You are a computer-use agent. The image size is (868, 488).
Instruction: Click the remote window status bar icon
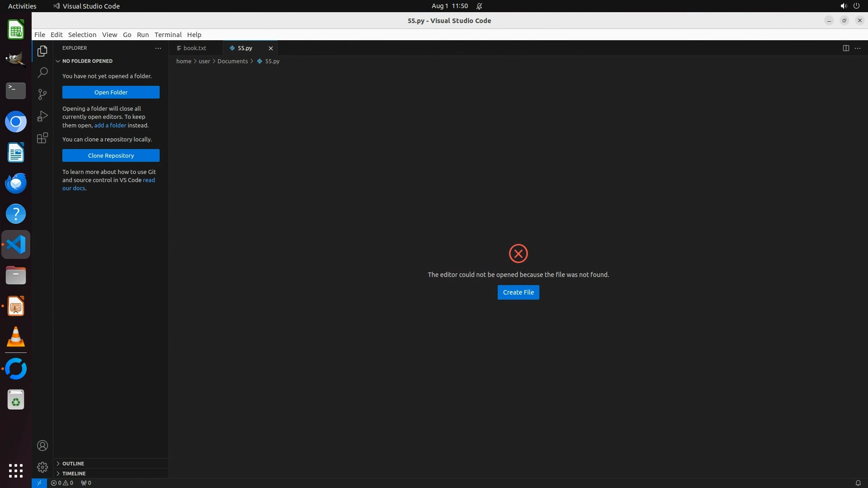coord(39,483)
